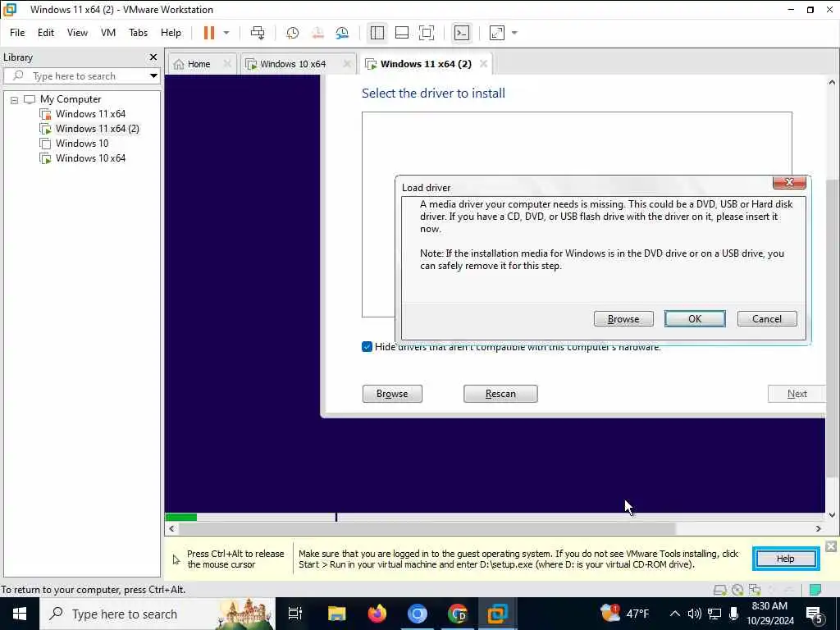Close the Load driver dialog with red X

point(789,183)
